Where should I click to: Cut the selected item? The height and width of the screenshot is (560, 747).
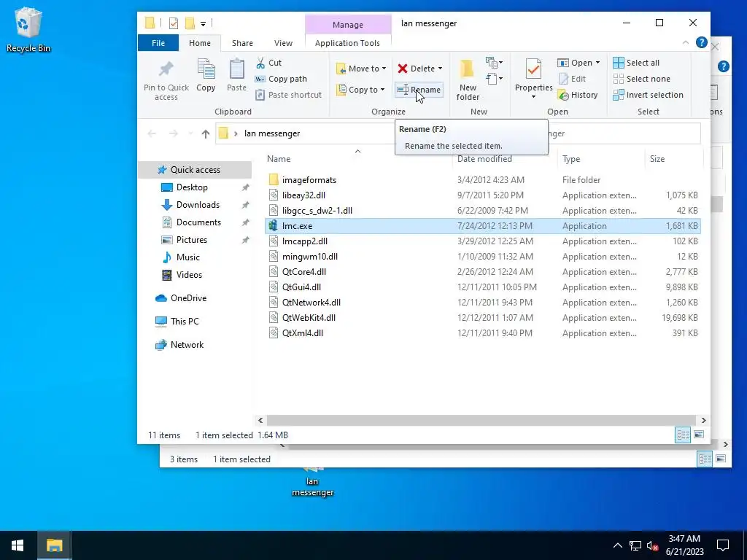(269, 63)
